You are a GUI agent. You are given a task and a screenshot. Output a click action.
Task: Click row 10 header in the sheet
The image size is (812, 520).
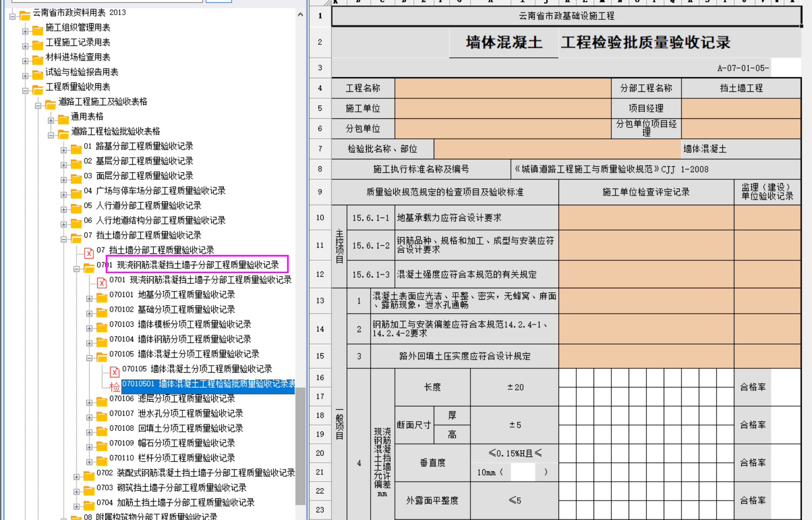(320, 218)
